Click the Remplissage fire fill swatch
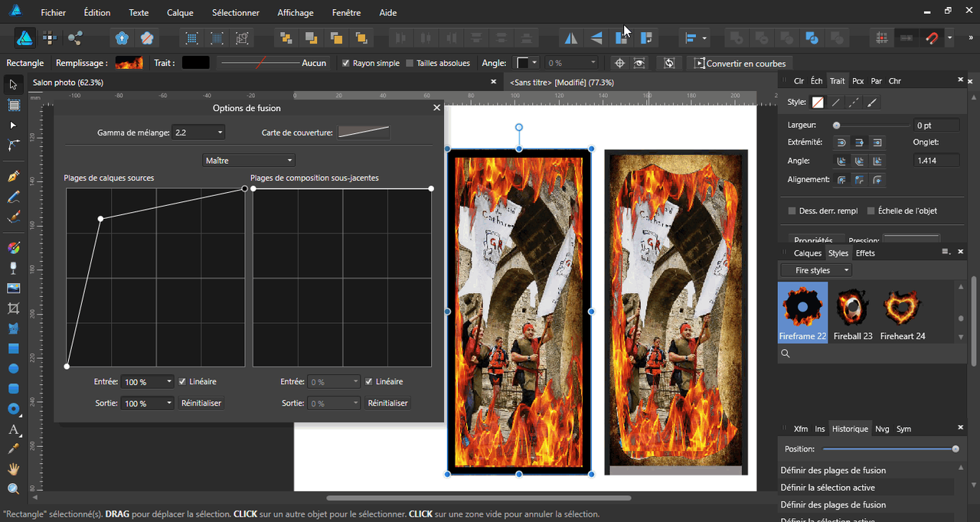Screen dimensions: 980x522 coord(129,63)
